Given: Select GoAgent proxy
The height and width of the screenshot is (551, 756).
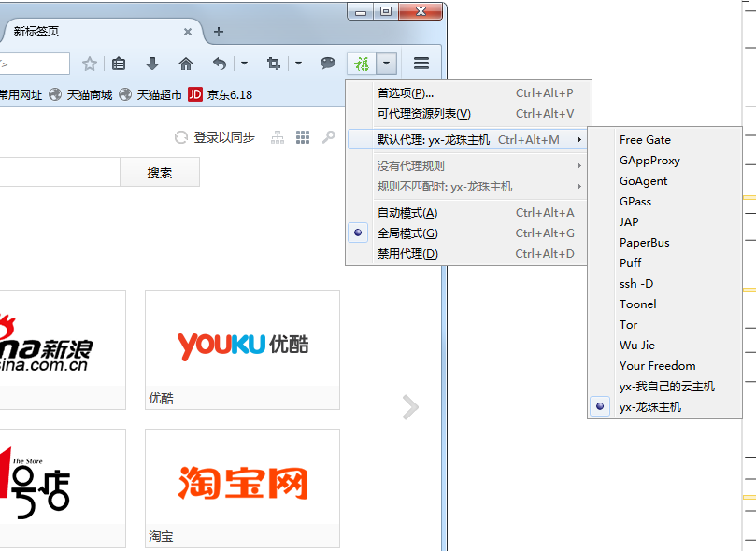Looking at the screenshot, I should coord(664,181).
